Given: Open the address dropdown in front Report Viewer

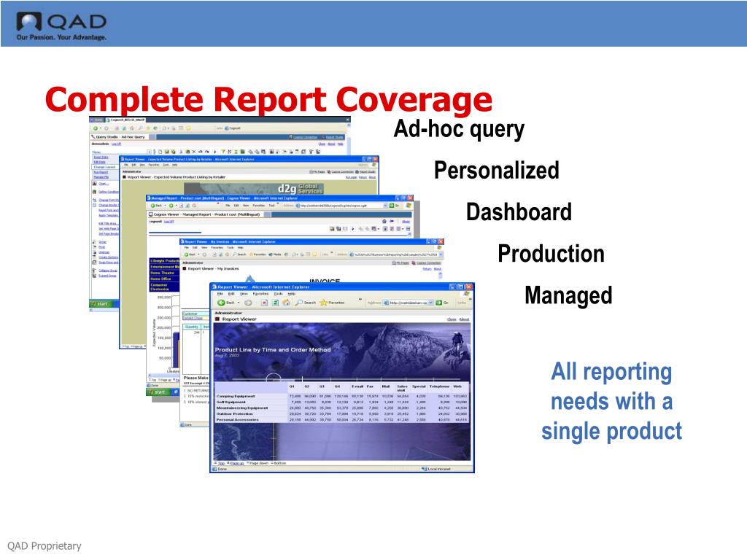Looking at the screenshot, I should pos(430,303).
